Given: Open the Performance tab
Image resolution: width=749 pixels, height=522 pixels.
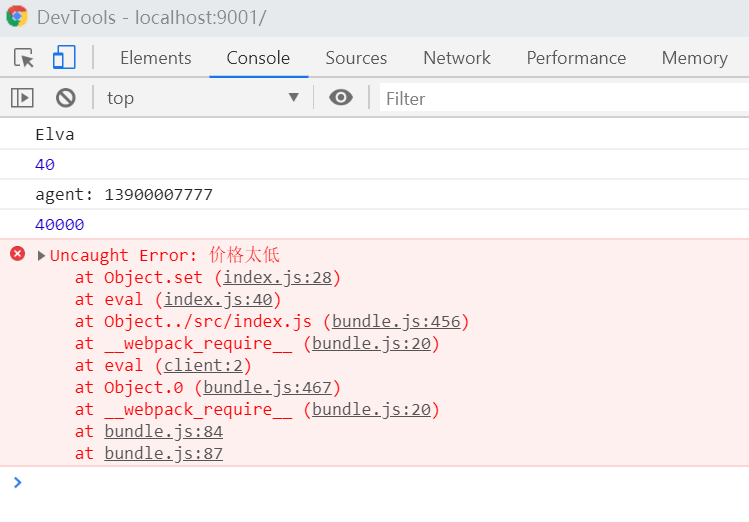Looking at the screenshot, I should 576,58.
